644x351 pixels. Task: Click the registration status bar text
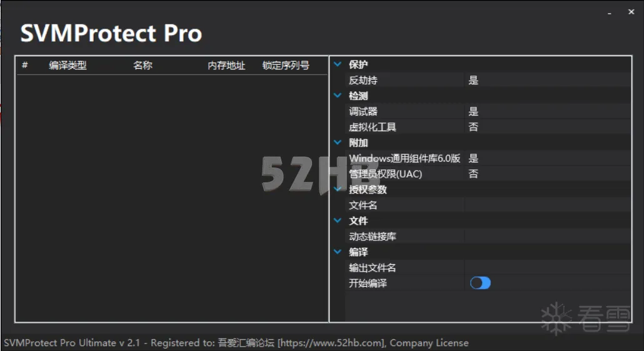236,342
